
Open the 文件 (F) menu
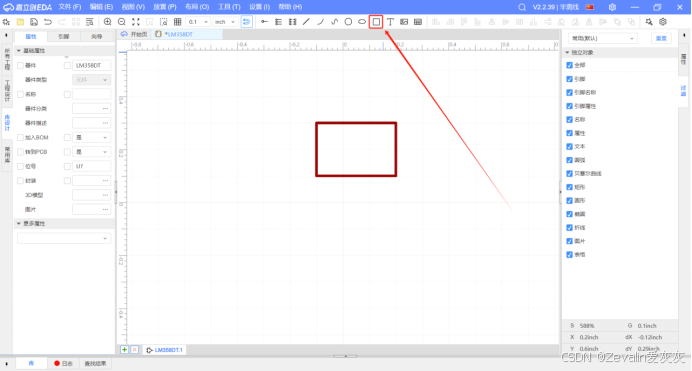pyautogui.click(x=70, y=7)
